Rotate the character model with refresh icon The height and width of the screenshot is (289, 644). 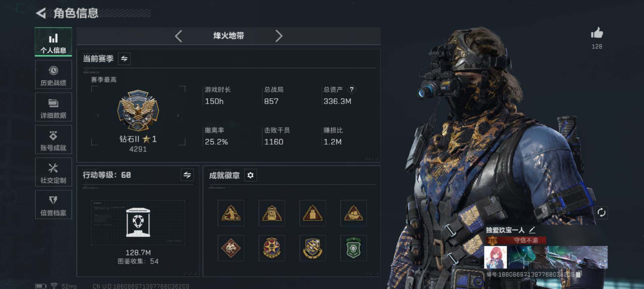pyautogui.click(x=601, y=213)
